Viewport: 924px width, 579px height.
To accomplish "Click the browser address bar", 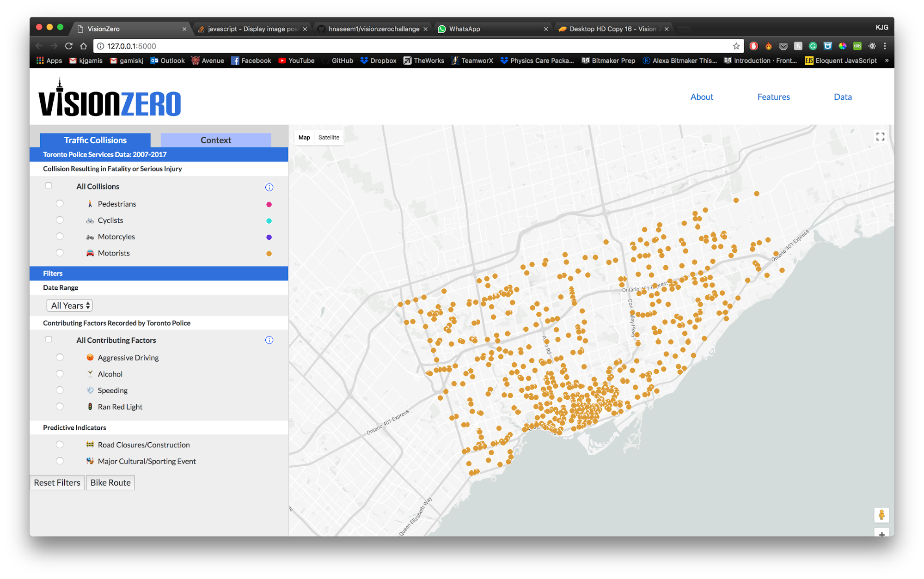I will click(418, 46).
